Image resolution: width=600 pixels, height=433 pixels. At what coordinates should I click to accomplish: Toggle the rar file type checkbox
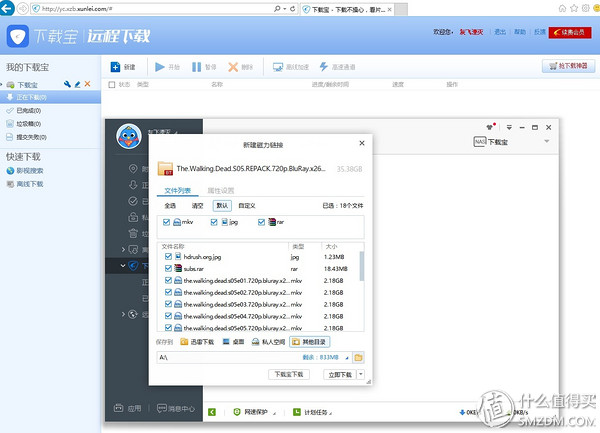point(261,222)
